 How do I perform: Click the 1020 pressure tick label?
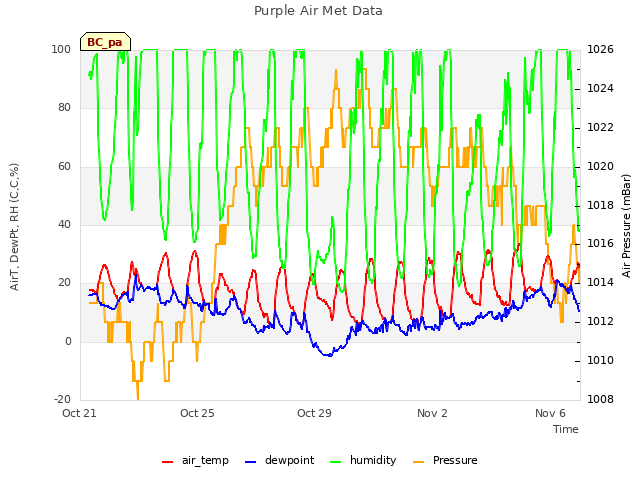click(600, 166)
